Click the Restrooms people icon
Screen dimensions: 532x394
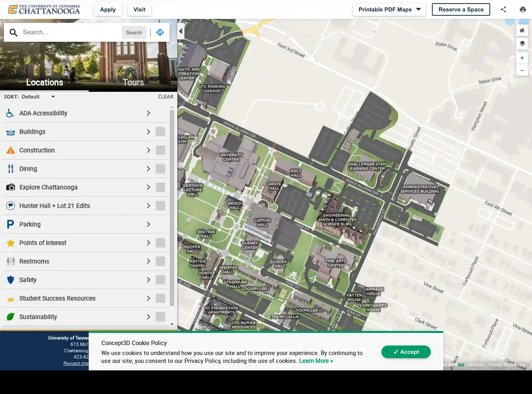coord(11,261)
